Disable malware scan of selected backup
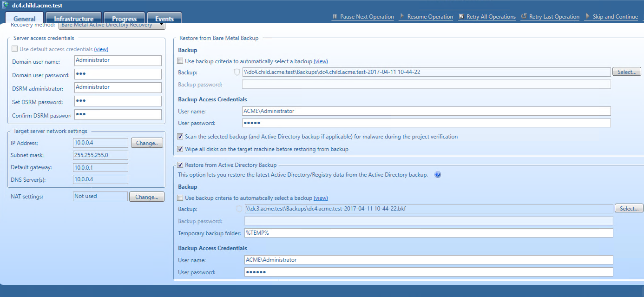 [x=180, y=137]
